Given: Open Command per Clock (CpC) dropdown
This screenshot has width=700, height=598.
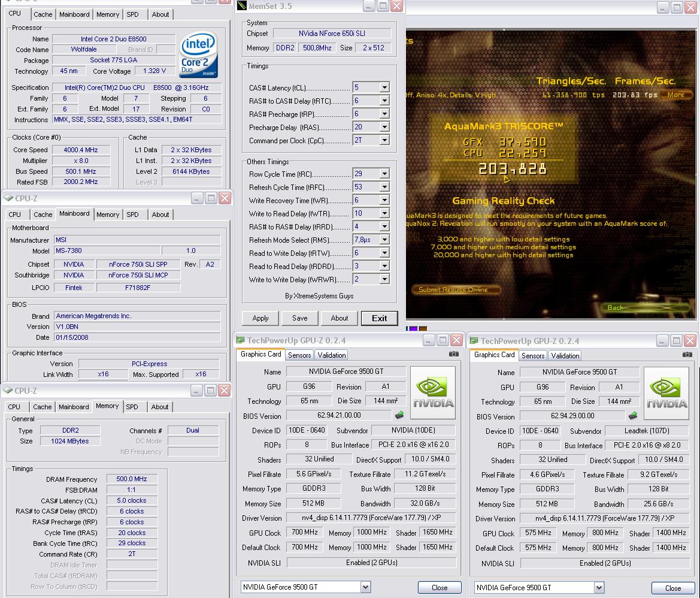Looking at the screenshot, I should (384, 140).
